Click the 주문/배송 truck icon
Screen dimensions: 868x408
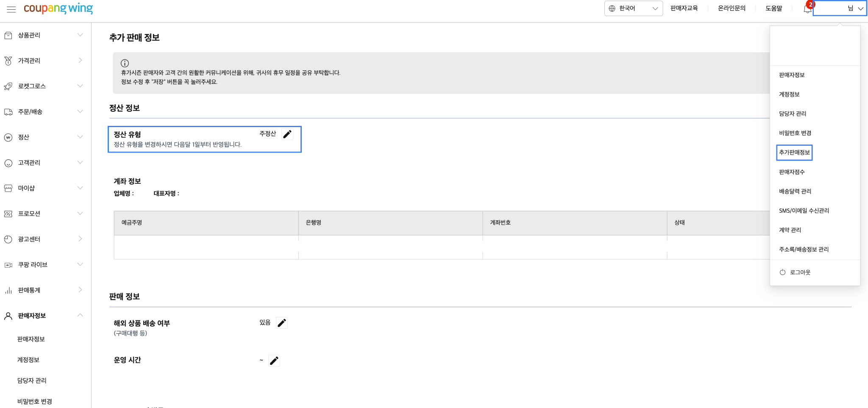pos(8,112)
